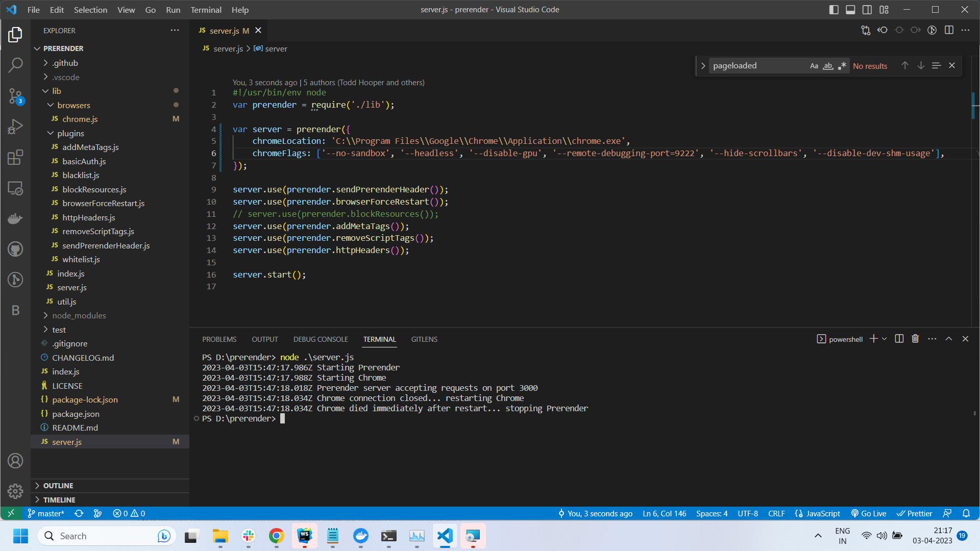Screen dimensions: 980x551
Task: Open the Accounts menu
Action: 15,461
